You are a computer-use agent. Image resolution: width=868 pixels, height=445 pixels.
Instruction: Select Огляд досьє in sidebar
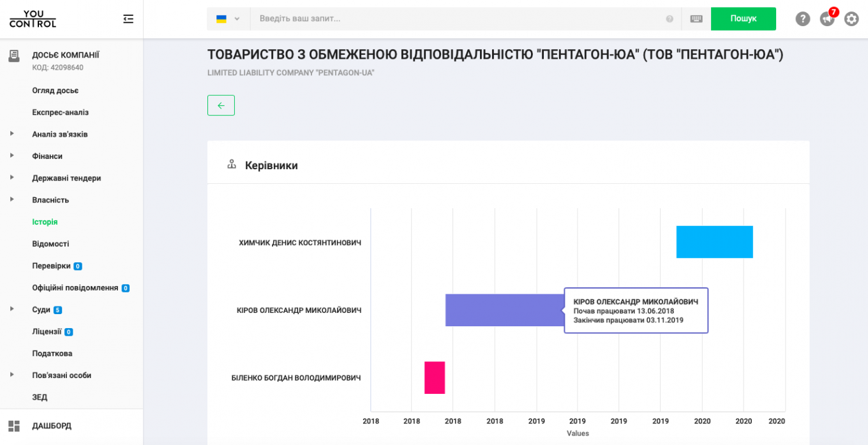coord(55,91)
